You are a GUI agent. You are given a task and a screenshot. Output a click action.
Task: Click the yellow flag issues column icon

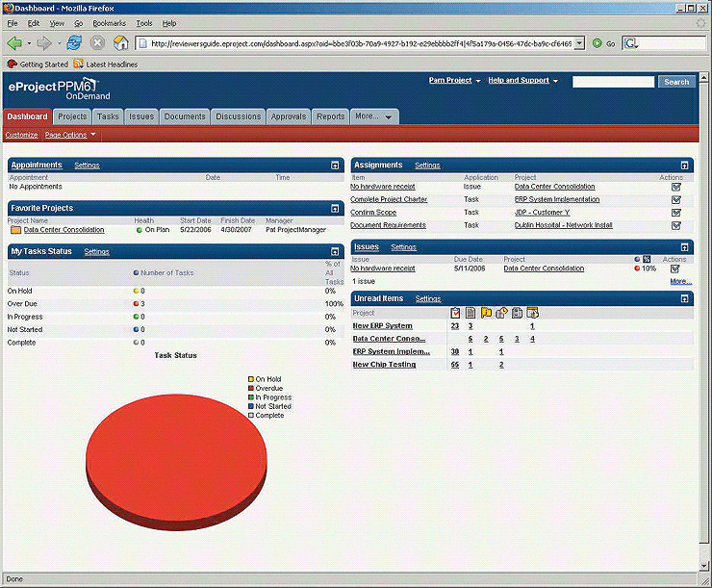tap(486, 313)
